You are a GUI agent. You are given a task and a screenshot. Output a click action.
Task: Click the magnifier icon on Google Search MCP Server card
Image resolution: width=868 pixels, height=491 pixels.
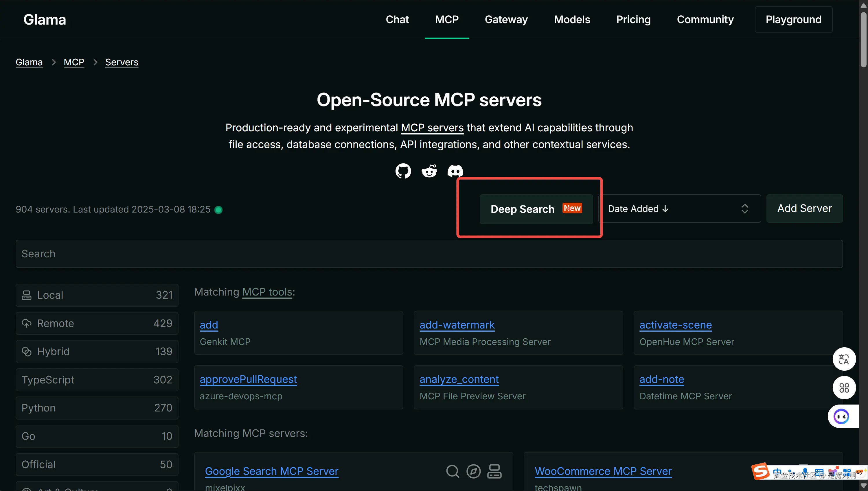[453, 471]
